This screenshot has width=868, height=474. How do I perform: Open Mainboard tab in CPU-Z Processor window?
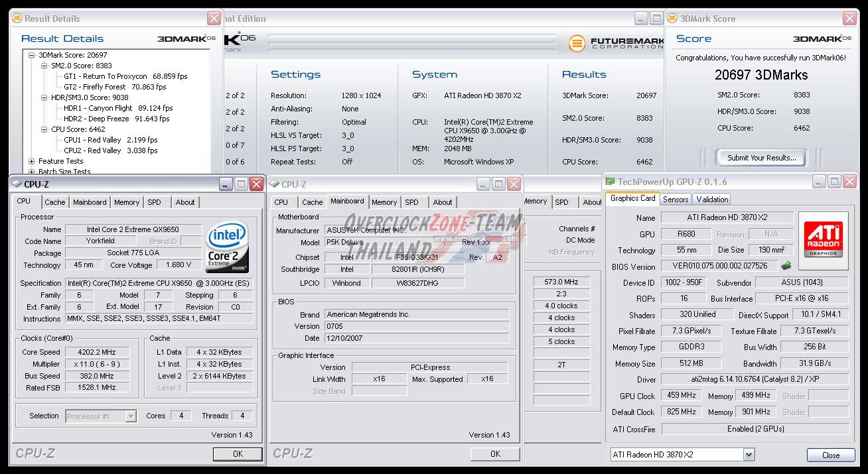click(x=90, y=202)
